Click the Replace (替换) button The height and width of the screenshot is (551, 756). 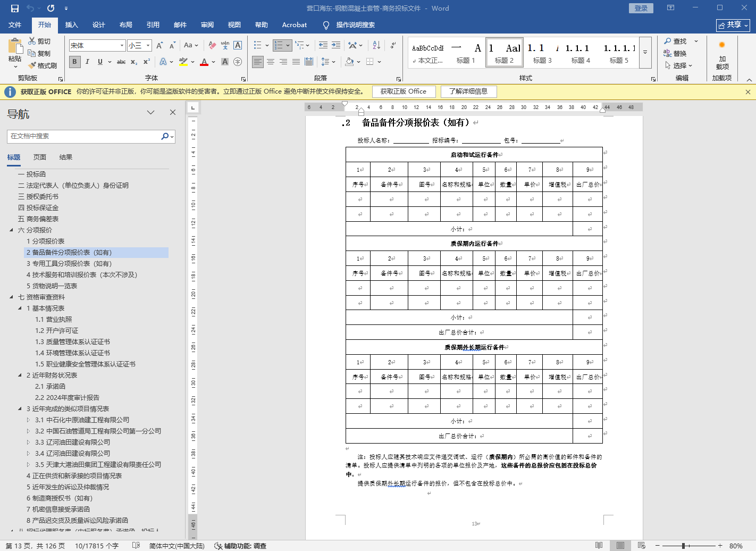675,53
